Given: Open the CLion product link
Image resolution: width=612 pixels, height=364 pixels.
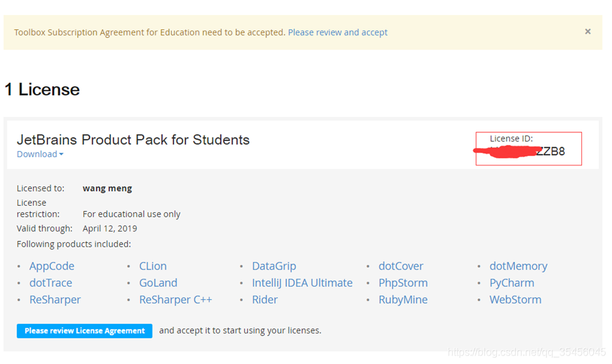Looking at the screenshot, I should [x=153, y=266].
